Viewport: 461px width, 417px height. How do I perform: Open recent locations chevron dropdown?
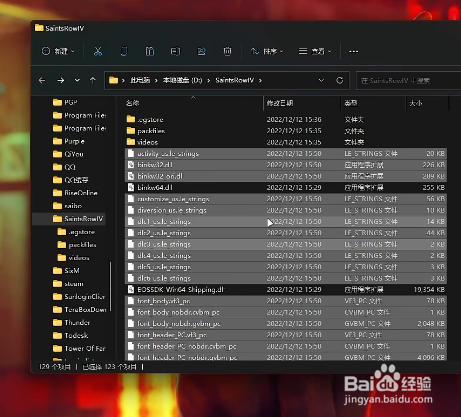coord(77,80)
